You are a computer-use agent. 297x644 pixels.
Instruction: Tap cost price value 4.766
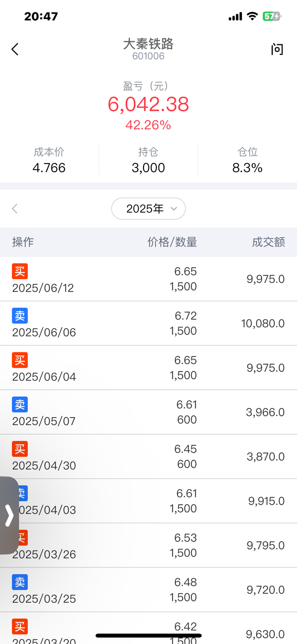[x=49, y=168]
